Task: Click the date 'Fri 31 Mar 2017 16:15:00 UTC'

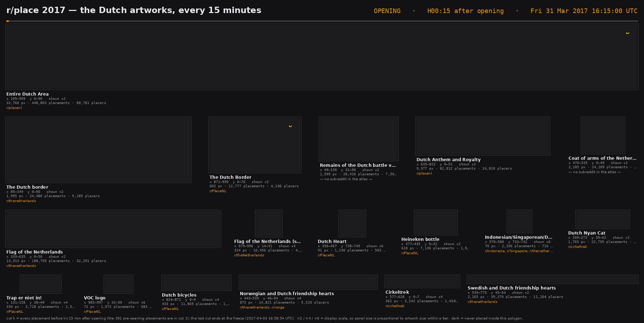Action: (x=584, y=11)
